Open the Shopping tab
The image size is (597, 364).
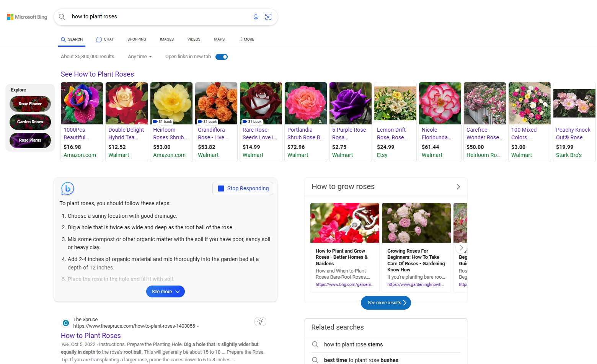137,39
